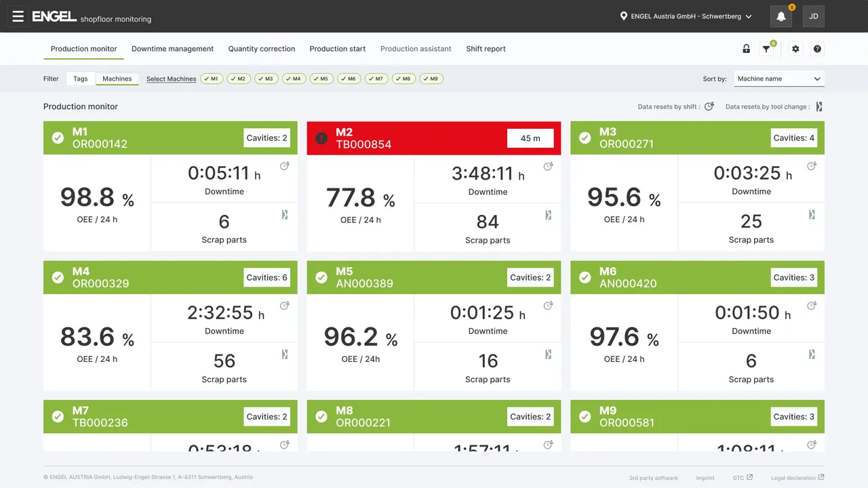Screen dimensions: 868x488
Task: Open the ENGEL Austria location dropdown
Action: [686, 16]
